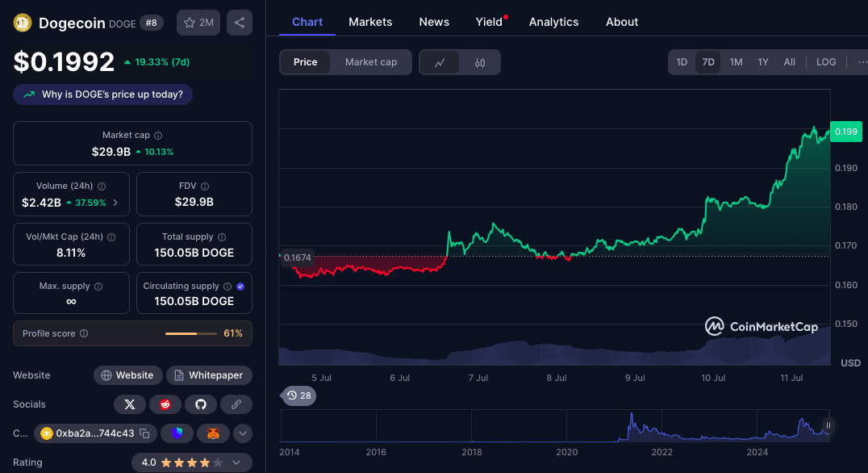Click the history 28 button
This screenshot has height=473, width=868.
298,396
